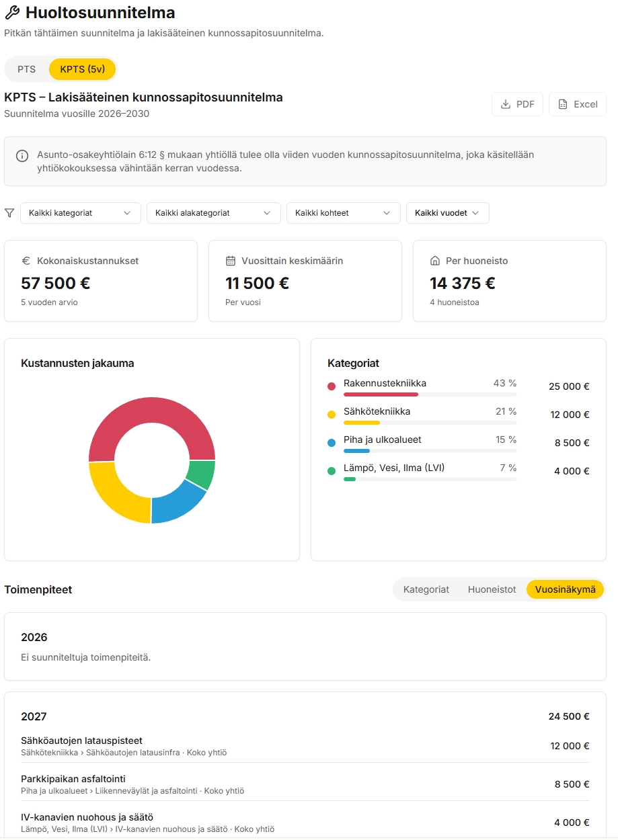Click the Lämpö, Vesi, Ilma (LVI) progress bar
The image size is (618, 840).
(430, 479)
